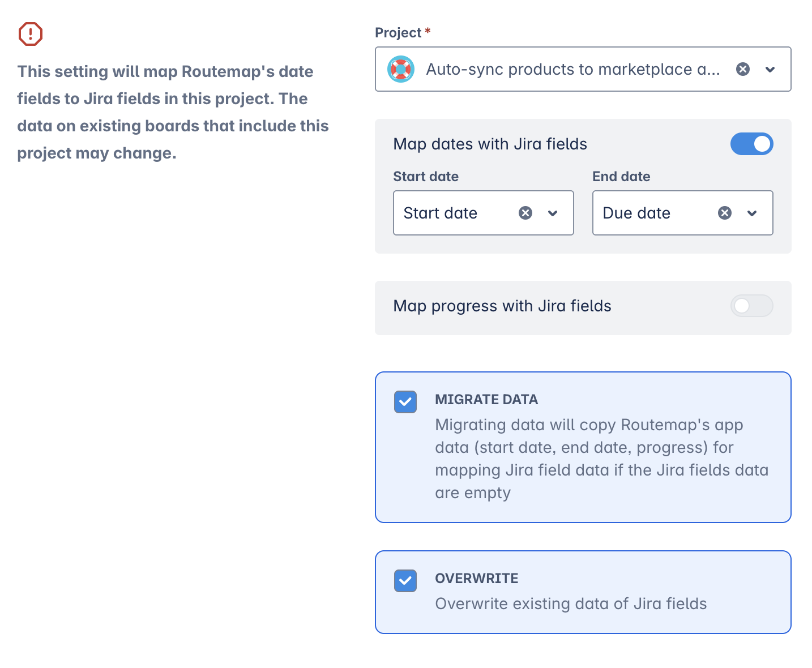Open the Start date field dropdown arrow
The height and width of the screenshot is (668, 812).
[x=553, y=213]
